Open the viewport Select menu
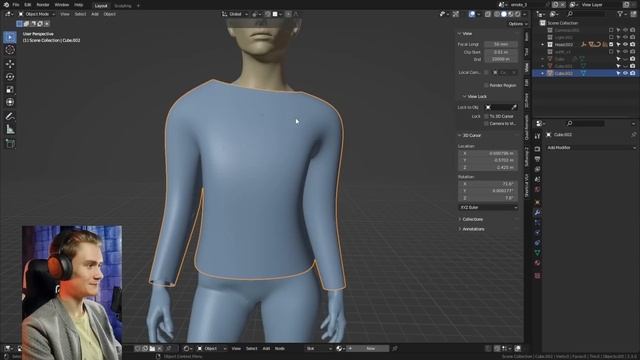 pos(80,14)
